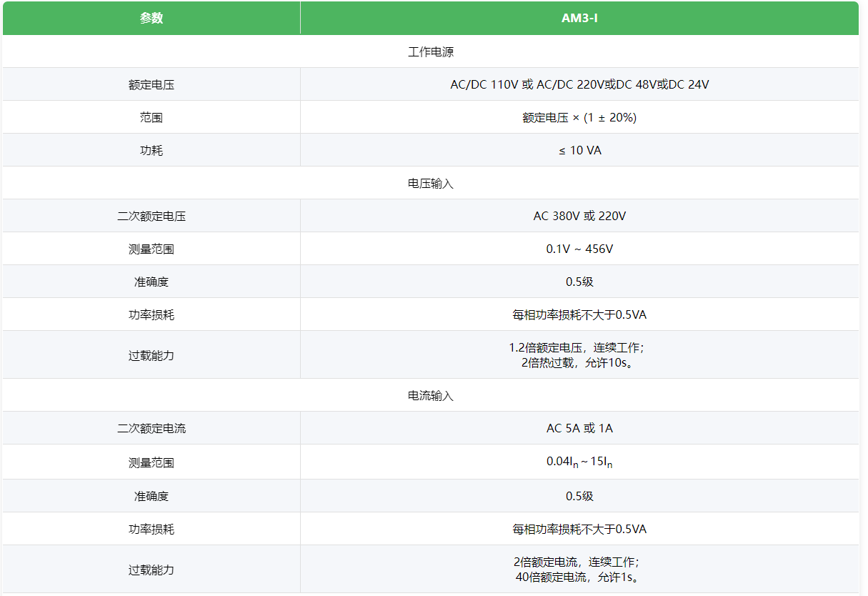The image size is (868, 596).
Task: Select the AC 380V 或 220V value cell
Action: pos(579,216)
